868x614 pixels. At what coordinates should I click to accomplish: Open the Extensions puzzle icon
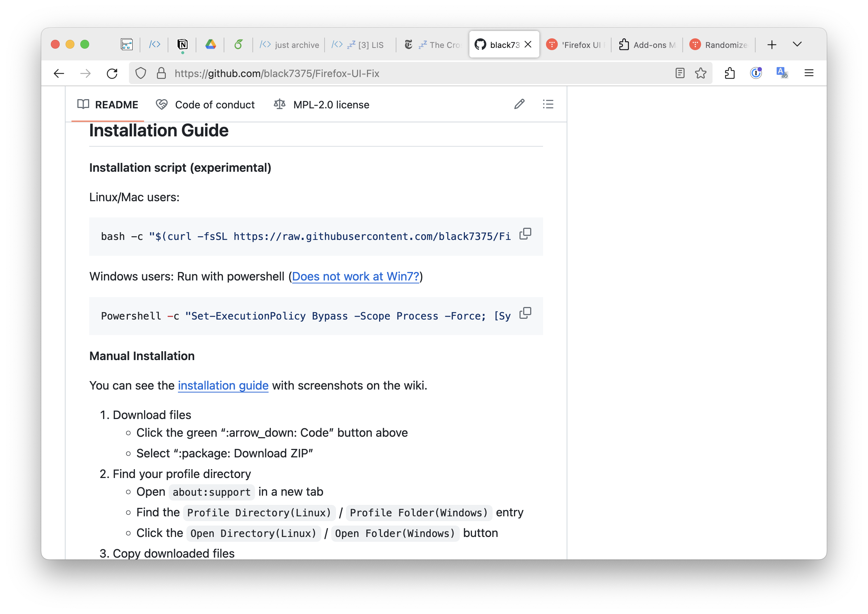pos(729,73)
